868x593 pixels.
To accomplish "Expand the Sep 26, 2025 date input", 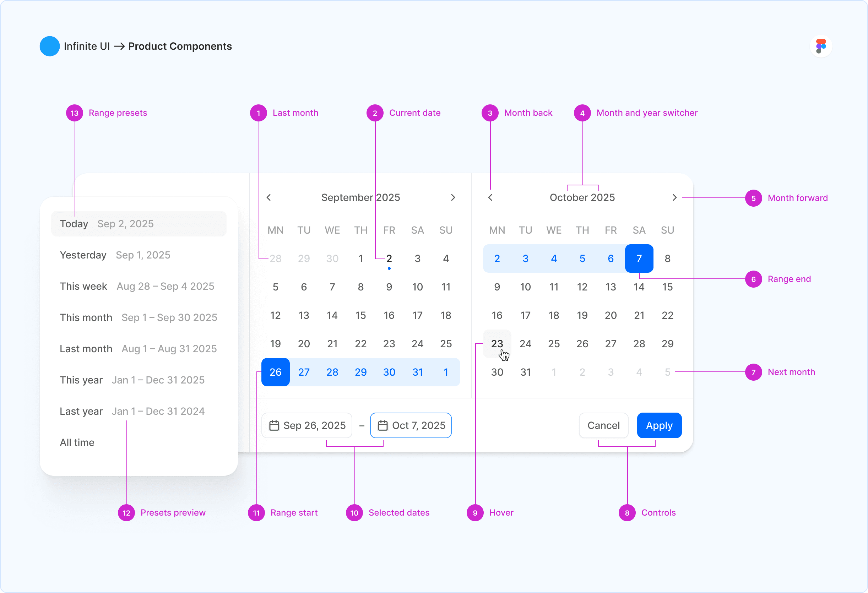I will (306, 425).
